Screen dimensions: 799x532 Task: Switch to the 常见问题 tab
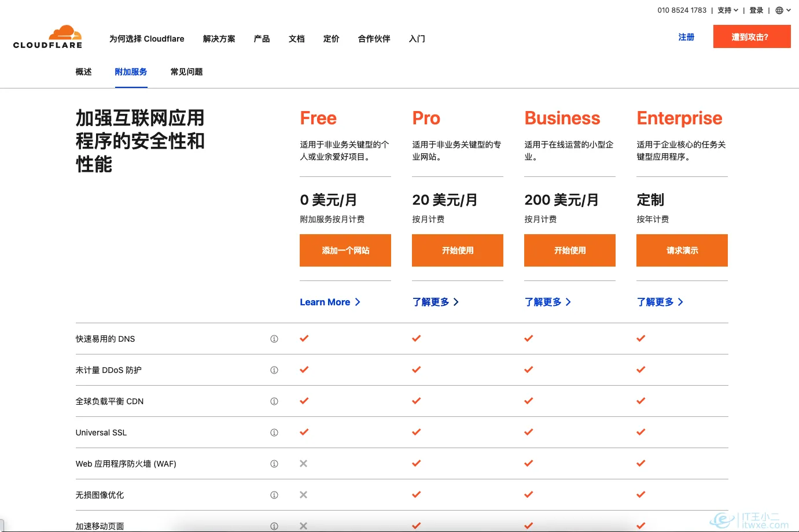[x=185, y=72]
